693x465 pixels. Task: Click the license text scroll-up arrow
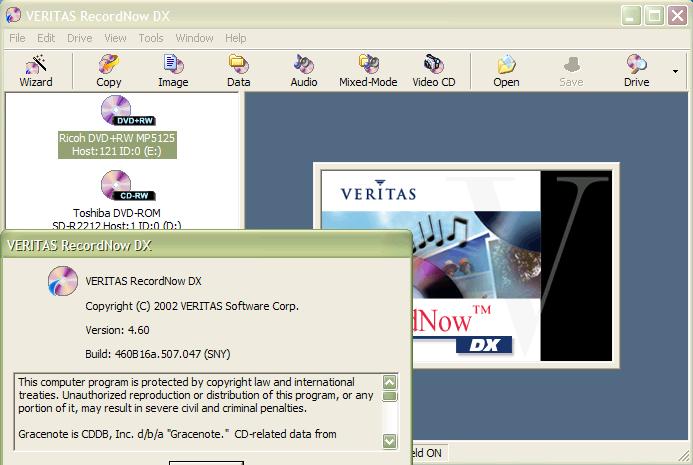[x=389, y=382]
